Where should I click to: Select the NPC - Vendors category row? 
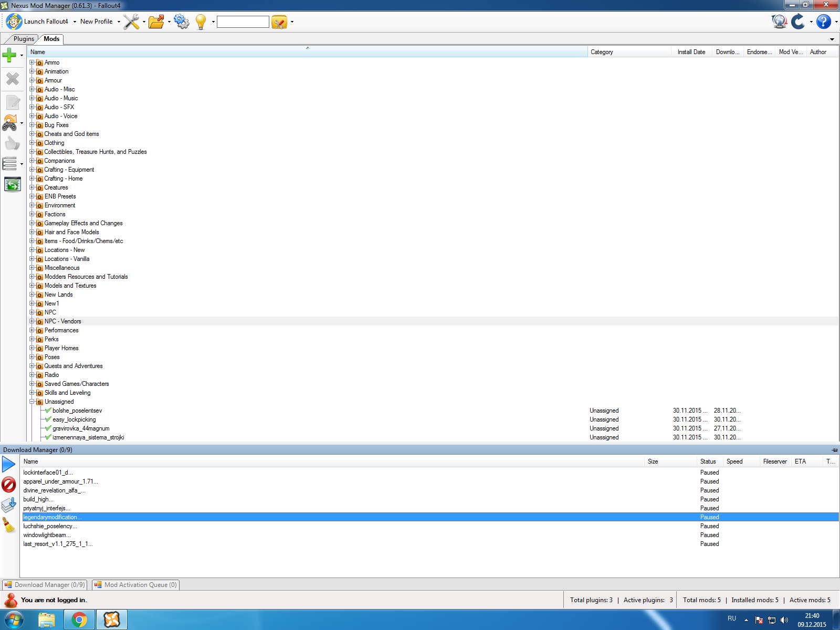pos(433,321)
